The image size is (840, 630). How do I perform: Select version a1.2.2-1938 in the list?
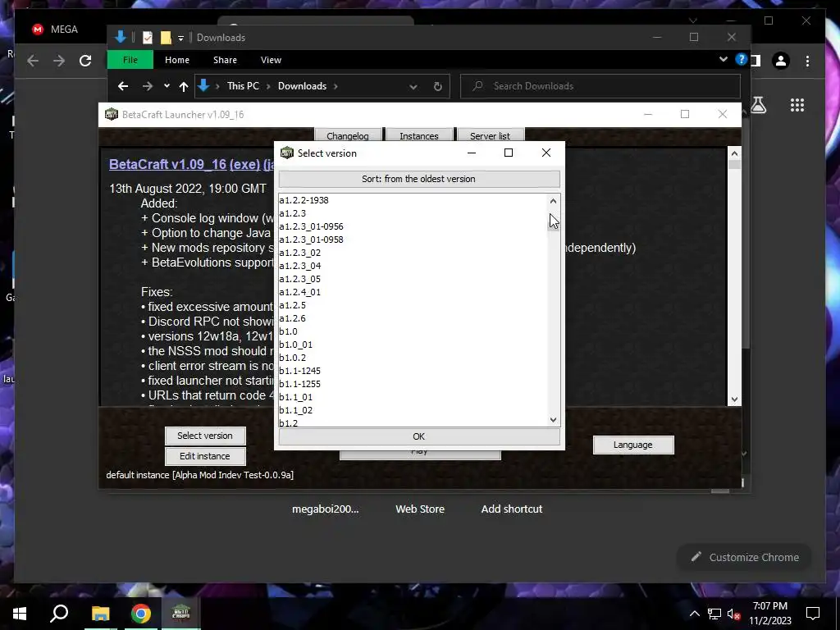click(x=413, y=200)
